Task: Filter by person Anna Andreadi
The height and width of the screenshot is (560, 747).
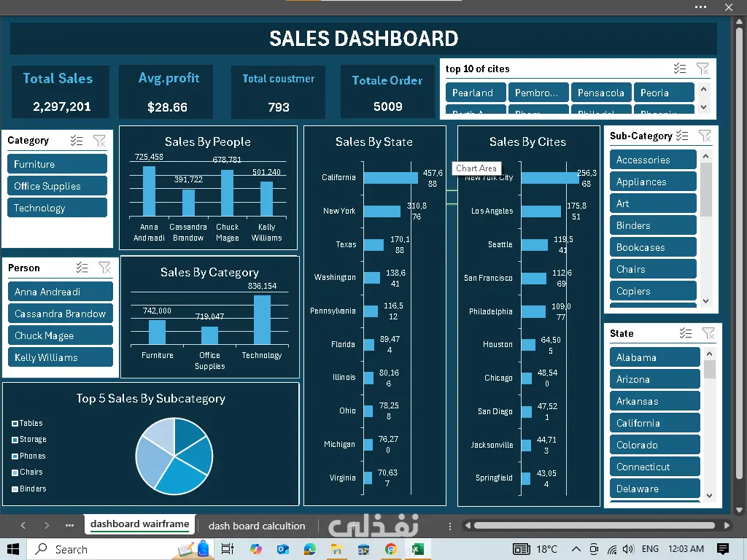Action: [61, 292]
